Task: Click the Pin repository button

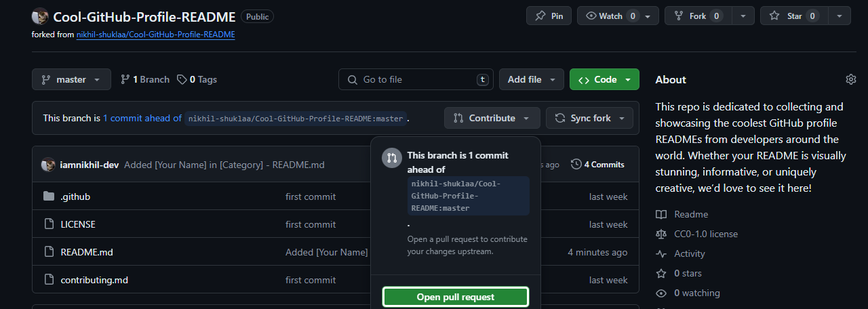Action: pyautogui.click(x=549, y=16)
